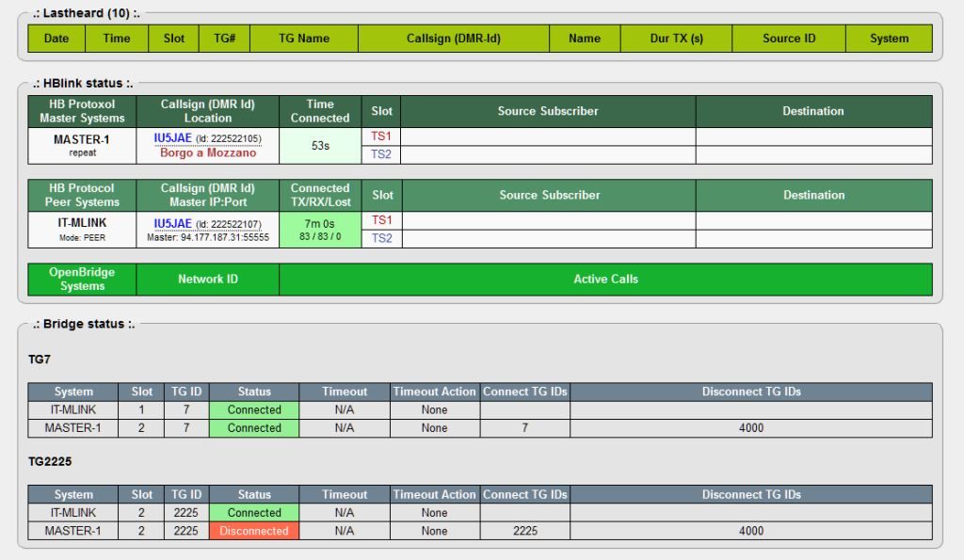Select the 4000 disconnect TG ID in TG7 table
This screenshot has height=560, width=964.
(x=750, y=428)
